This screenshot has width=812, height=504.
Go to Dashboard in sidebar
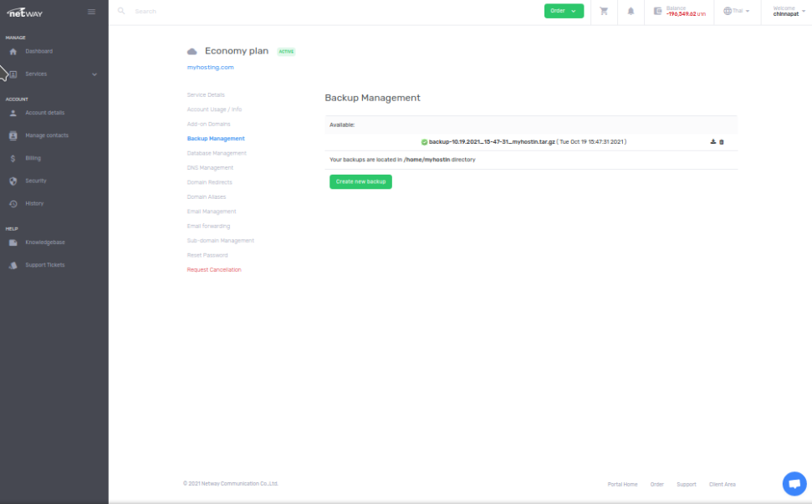click(38, 52)
